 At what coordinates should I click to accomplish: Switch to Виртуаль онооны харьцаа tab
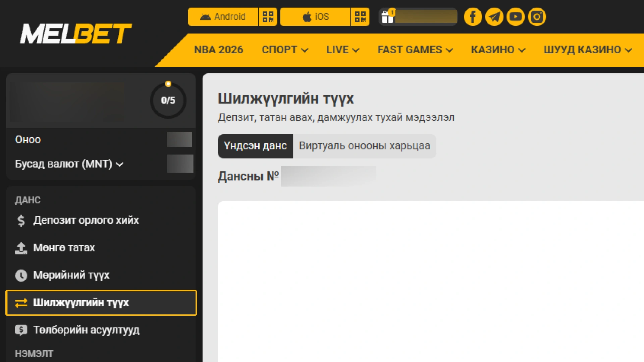click(365, 146)
